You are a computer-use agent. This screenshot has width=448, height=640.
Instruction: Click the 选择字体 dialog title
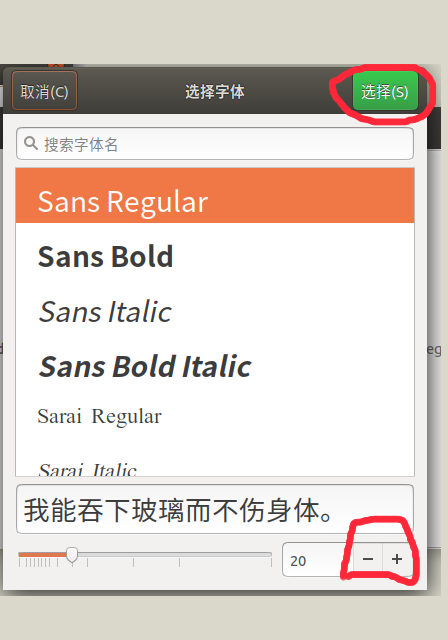coord(215,91)
